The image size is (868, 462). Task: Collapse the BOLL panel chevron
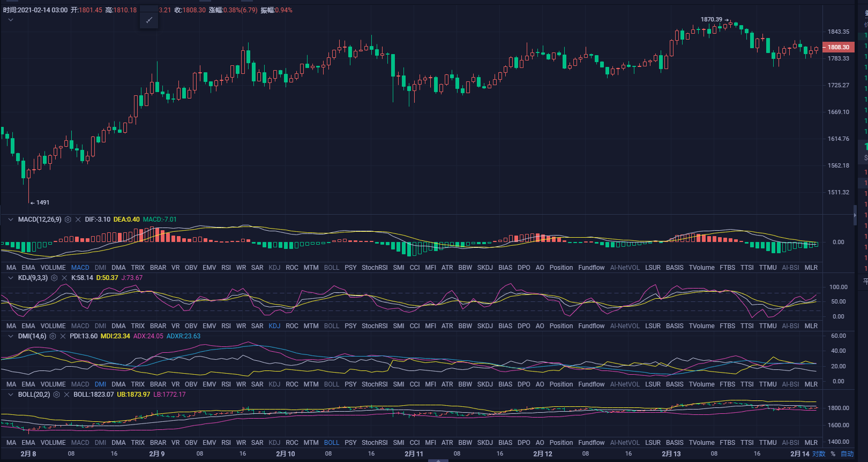click(x=11, y=395)
